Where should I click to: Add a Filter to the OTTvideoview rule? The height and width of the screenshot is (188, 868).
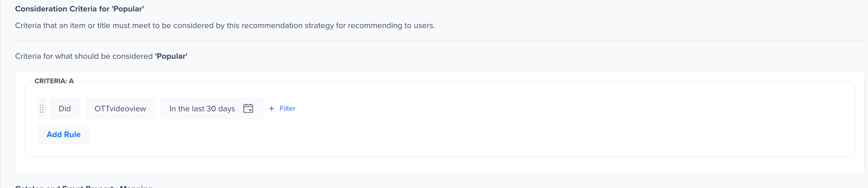pyautogui.click(x=282, y=109)
